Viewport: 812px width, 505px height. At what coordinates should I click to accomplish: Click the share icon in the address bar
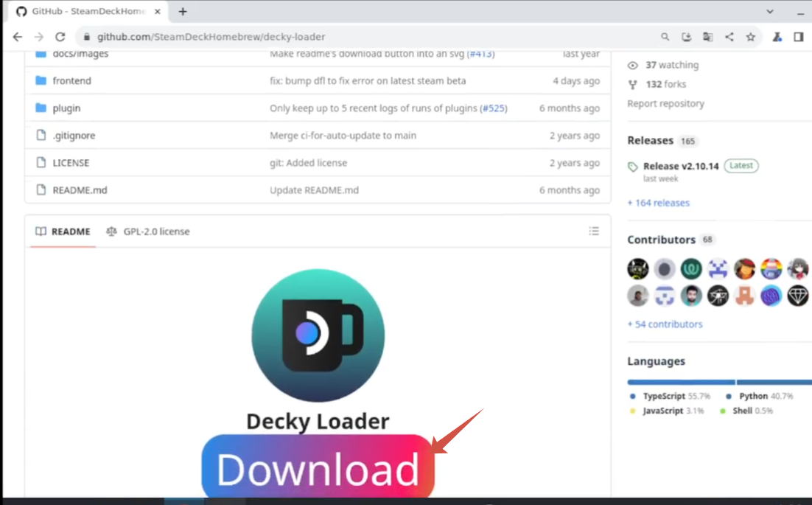729,36
